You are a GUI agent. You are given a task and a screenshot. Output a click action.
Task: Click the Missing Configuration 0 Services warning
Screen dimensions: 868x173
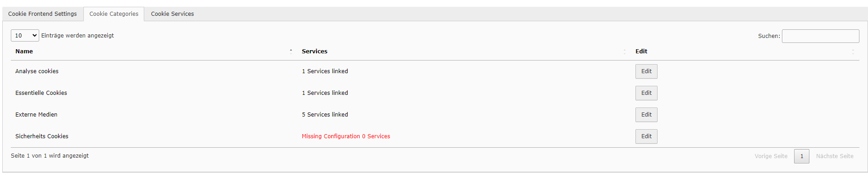(x=346, y=136)
